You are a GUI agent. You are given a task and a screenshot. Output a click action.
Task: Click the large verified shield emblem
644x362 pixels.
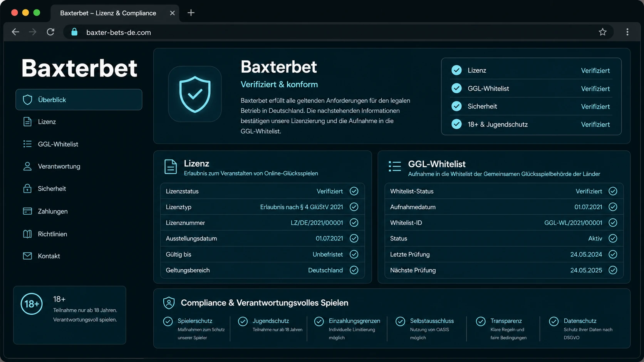tap(195, 94)
